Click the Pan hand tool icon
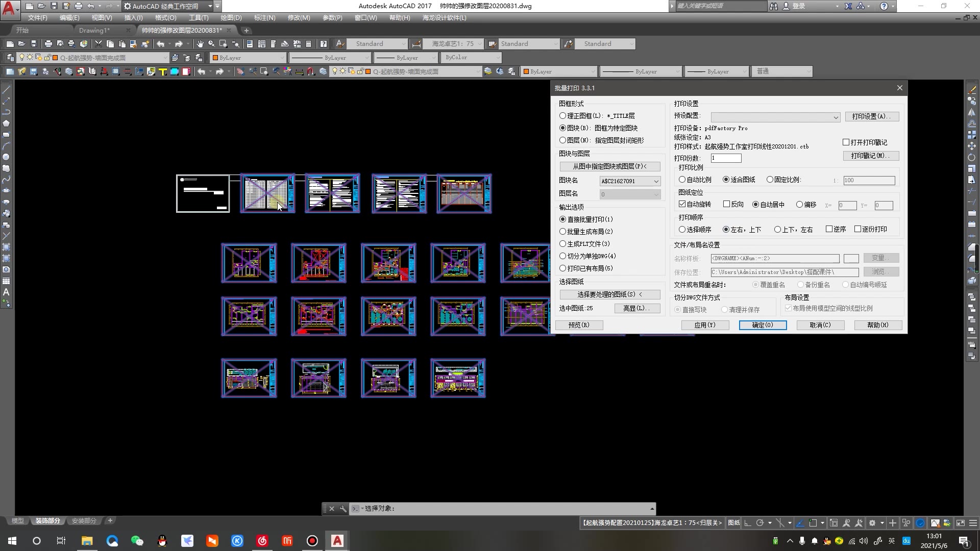This screenshot has width=980, height=551. 200,44
